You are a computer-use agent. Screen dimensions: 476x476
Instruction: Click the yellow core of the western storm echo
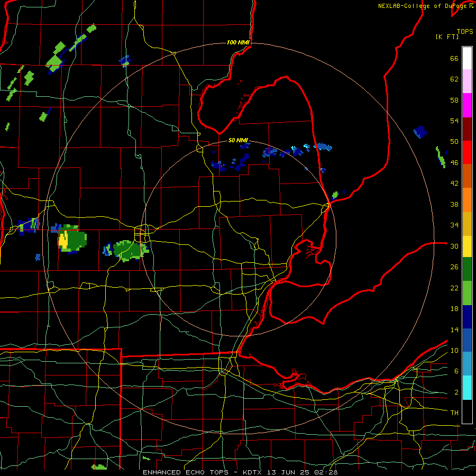[63, 240]
